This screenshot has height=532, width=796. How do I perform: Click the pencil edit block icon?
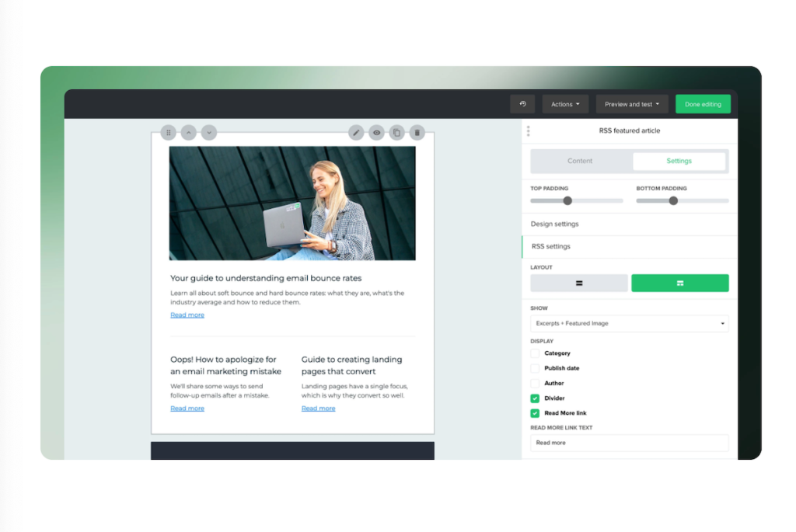tap(356, 133)
